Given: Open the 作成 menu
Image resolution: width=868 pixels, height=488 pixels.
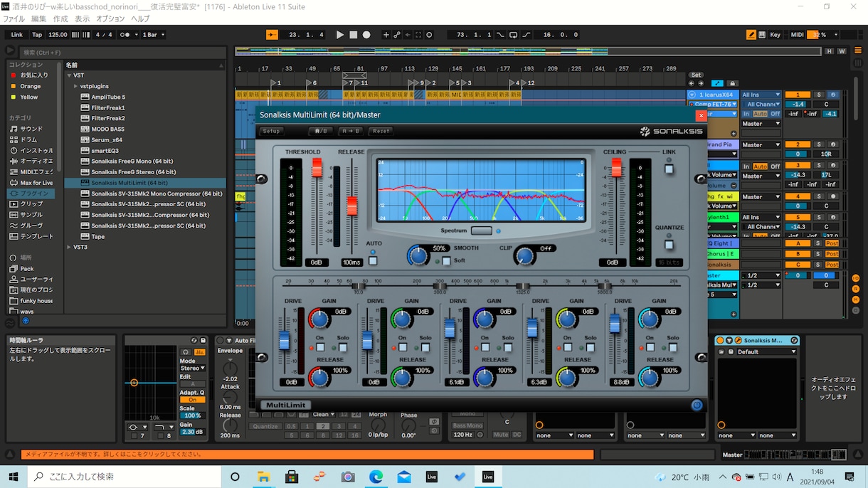Looking at the screenshot, I should click(60, 18).
